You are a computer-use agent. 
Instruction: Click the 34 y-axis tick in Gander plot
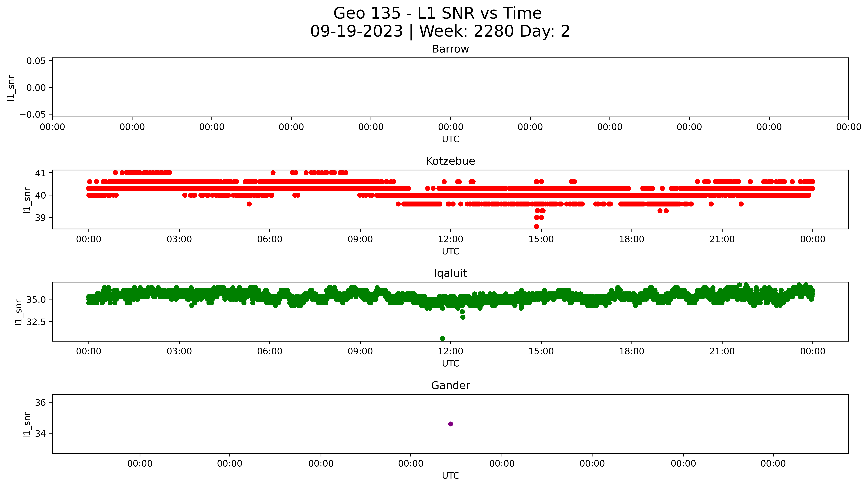coord(40,433)
